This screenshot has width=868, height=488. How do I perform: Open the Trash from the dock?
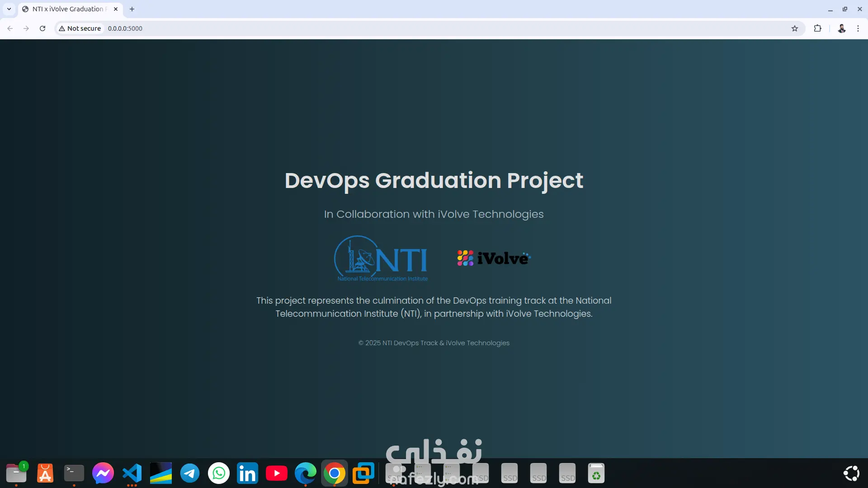[x=596, y=473]
